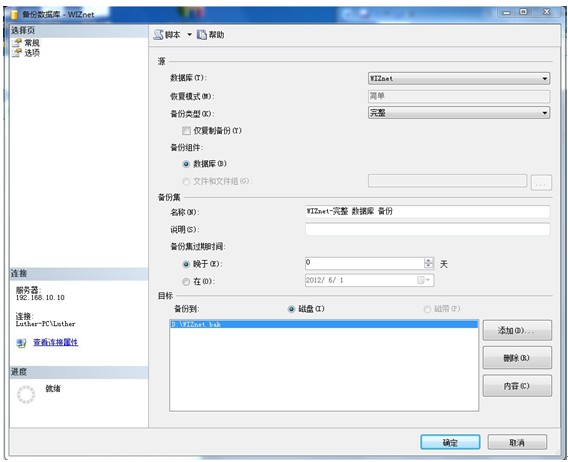Image resolution: width=568 pixels, height=462 pixels.
Task: Click the 选项 page icon
Action: coord(17,53)
